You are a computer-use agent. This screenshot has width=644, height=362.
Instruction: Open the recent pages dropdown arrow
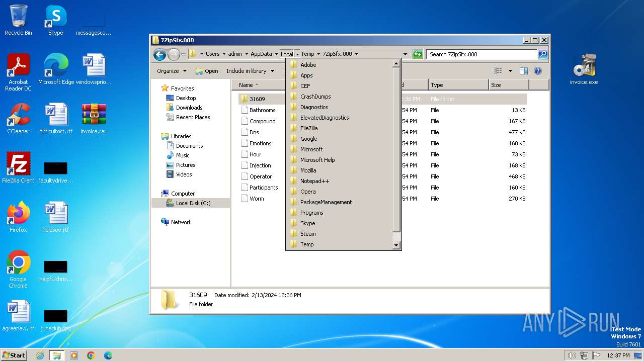tap(184, 54)
